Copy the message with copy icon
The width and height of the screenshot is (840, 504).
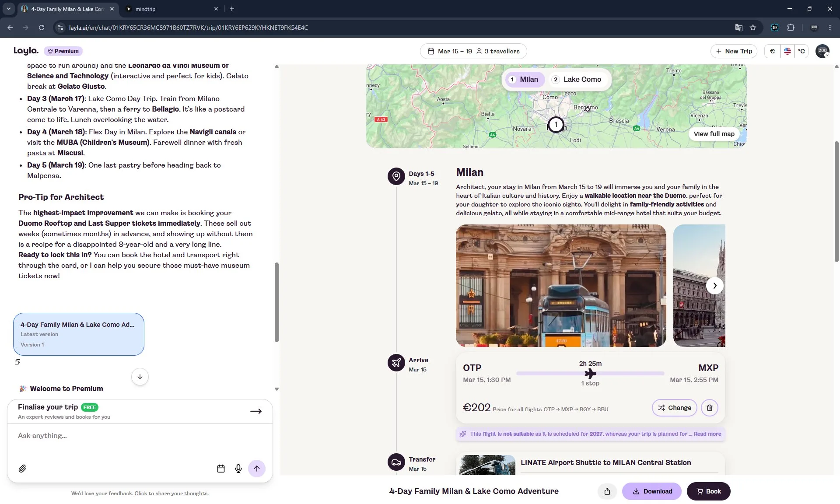[x=17, y=362]
